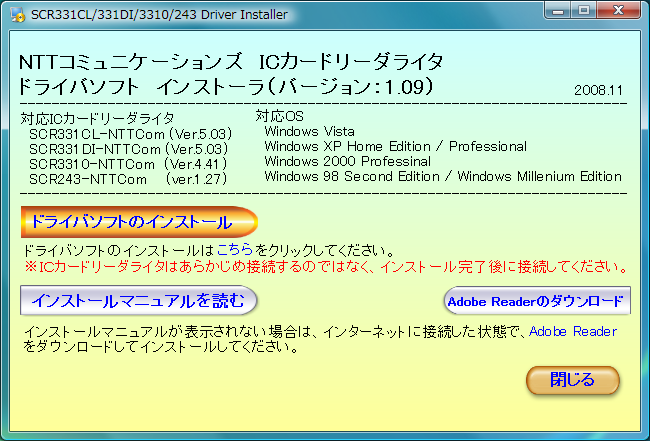Click the こちら install link
This screenshot has width=650, height=441.
coord(235,250)
